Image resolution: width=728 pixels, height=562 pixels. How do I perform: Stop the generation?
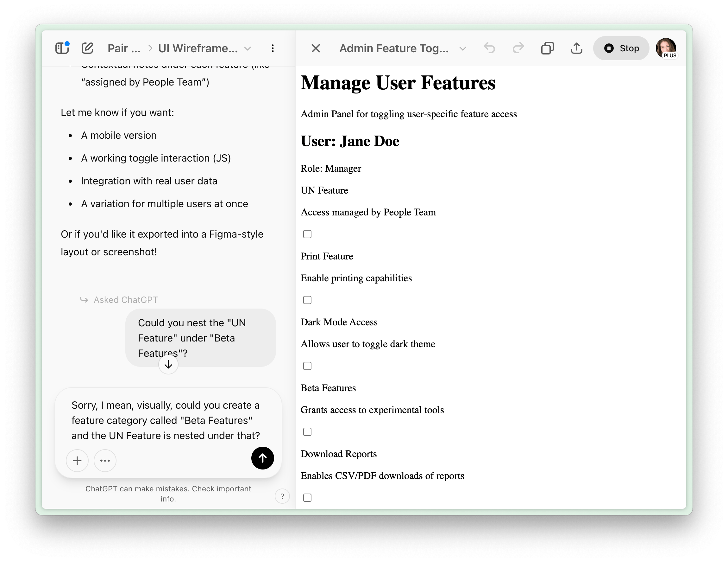coord(621,48)
